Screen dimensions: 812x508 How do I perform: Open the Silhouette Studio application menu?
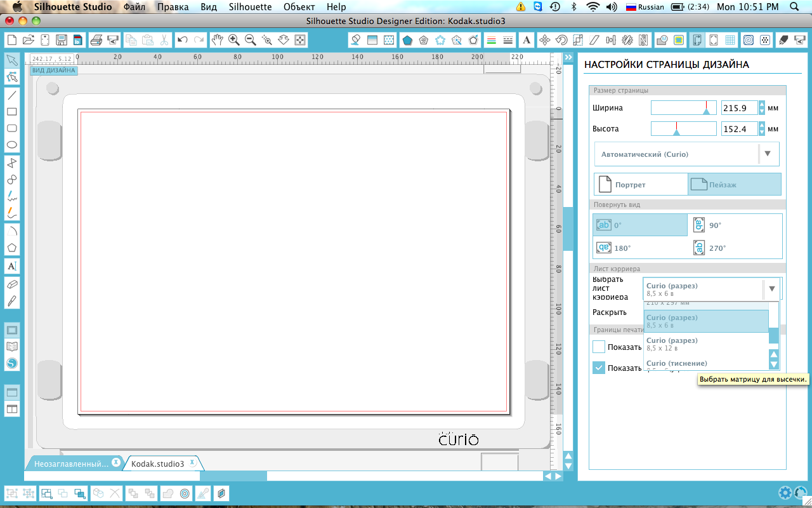click(72, 7)
